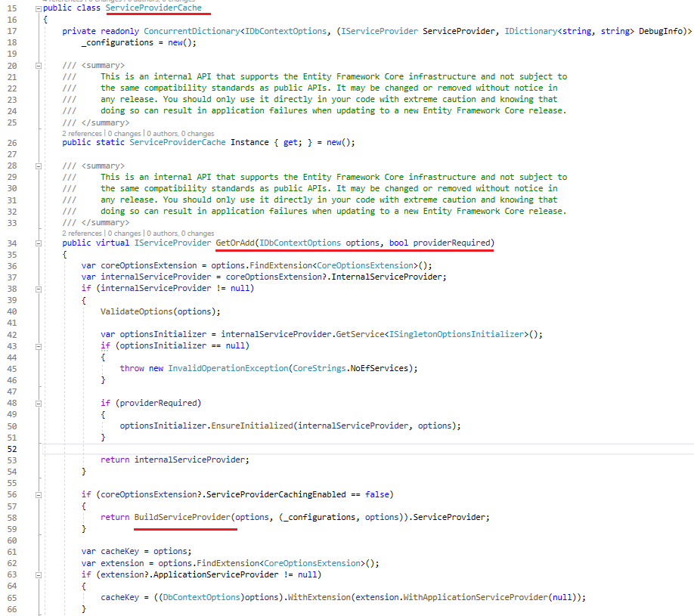Open '2 references' CodeLens above GetOrAdd method
This screenshot has width=694, height=616.
pyautogui.click(x=82, y=234)
